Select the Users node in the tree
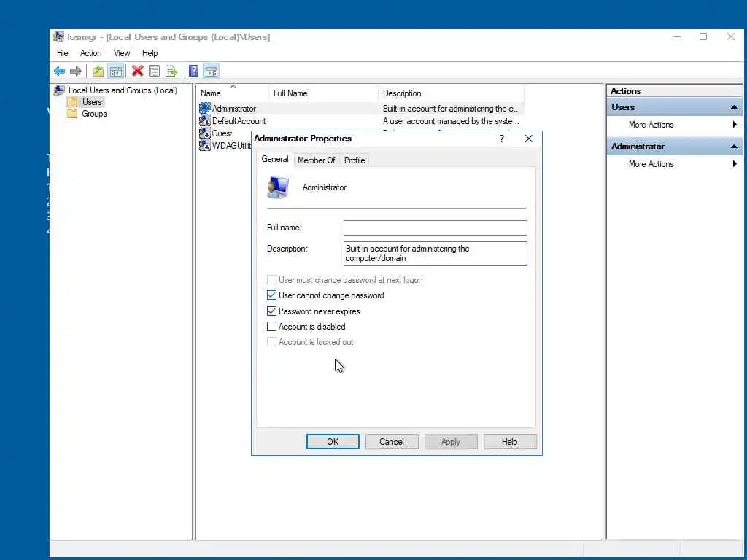 click(92, 102)
